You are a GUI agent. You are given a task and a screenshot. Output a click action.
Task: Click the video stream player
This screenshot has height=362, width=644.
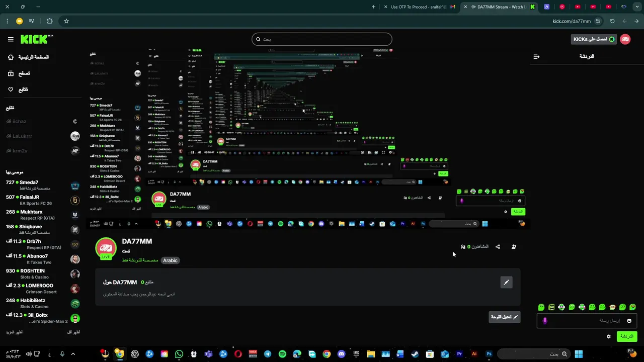click(307, 138)
